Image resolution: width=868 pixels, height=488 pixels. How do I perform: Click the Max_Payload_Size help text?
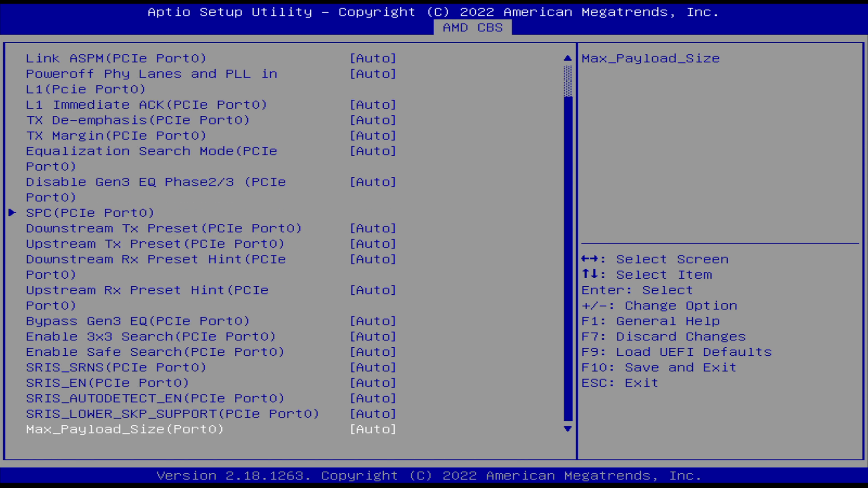[x=651, y=58]
